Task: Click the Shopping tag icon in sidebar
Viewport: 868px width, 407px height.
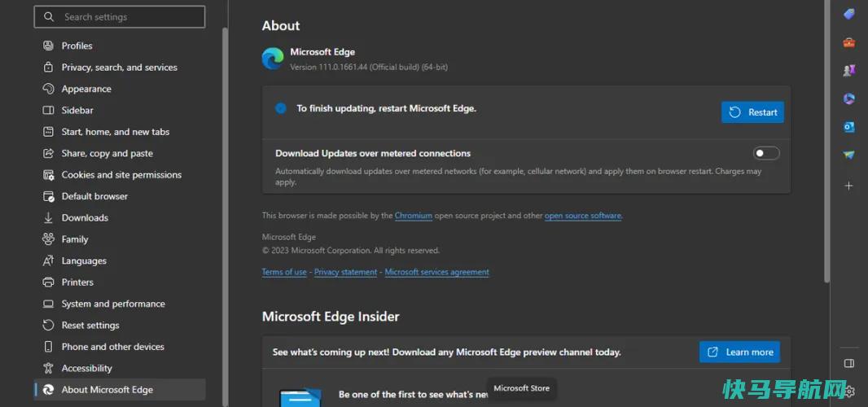Action: click(848, 14)
